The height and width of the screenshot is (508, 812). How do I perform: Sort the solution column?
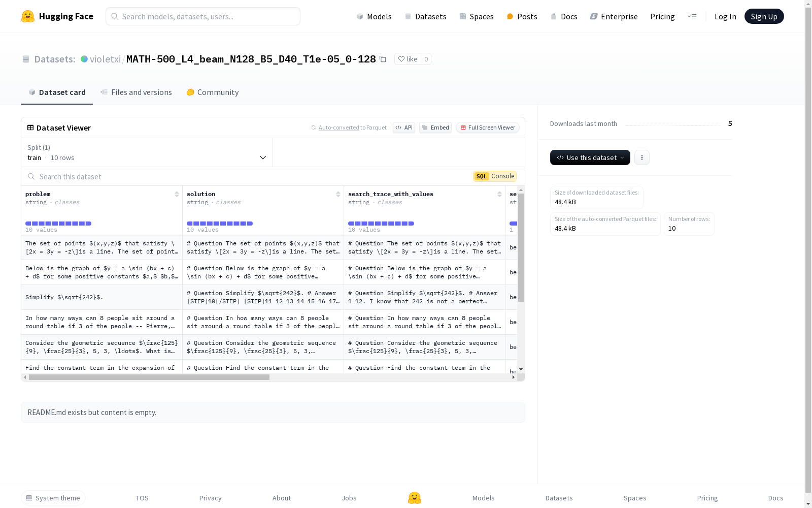click(338, 194)
